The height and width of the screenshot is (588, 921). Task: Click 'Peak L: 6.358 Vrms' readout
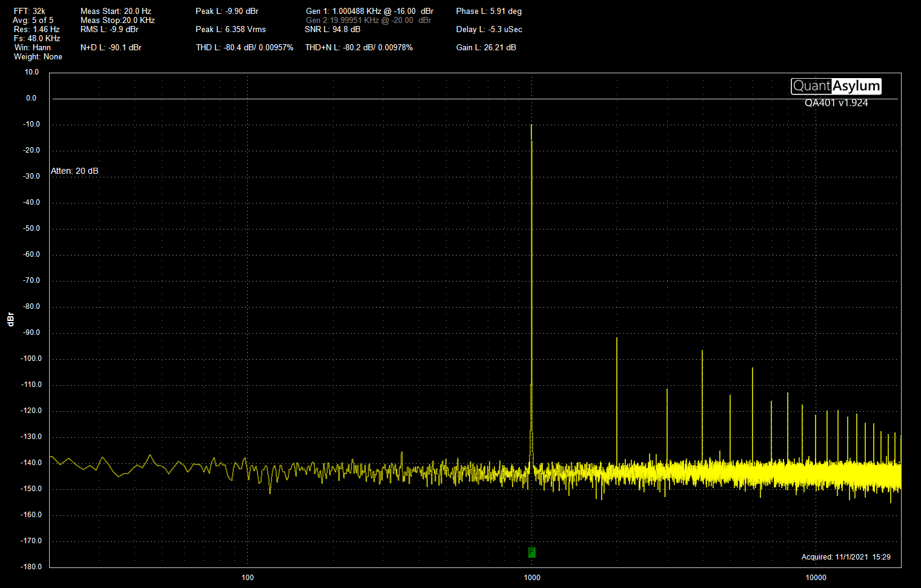[x=231, y=29]
